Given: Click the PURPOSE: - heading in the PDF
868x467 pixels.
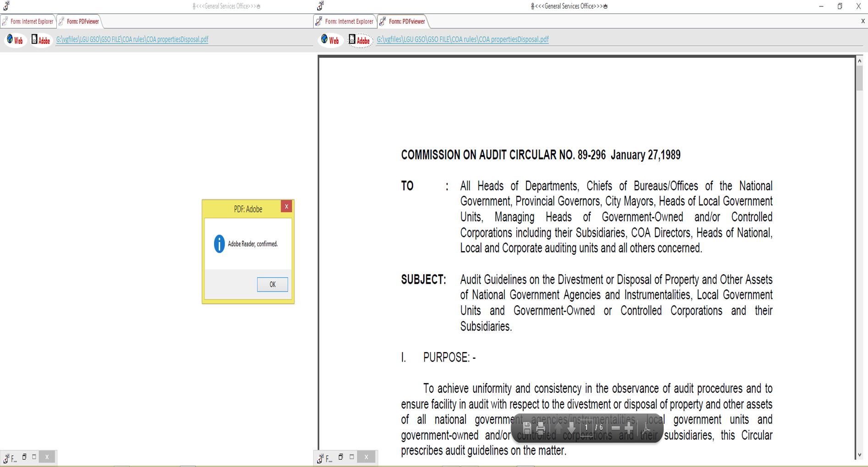Looking at the screenshot, I should coord(449,357).
